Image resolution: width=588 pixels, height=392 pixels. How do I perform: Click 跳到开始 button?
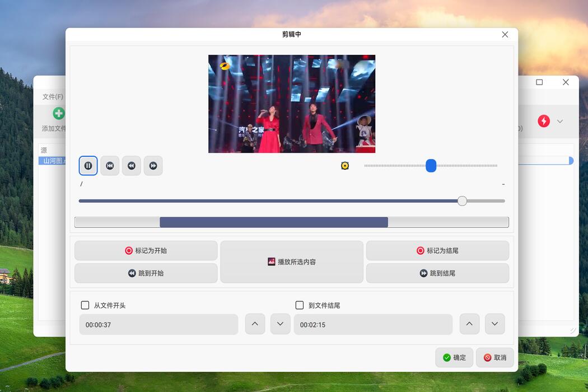146,273
